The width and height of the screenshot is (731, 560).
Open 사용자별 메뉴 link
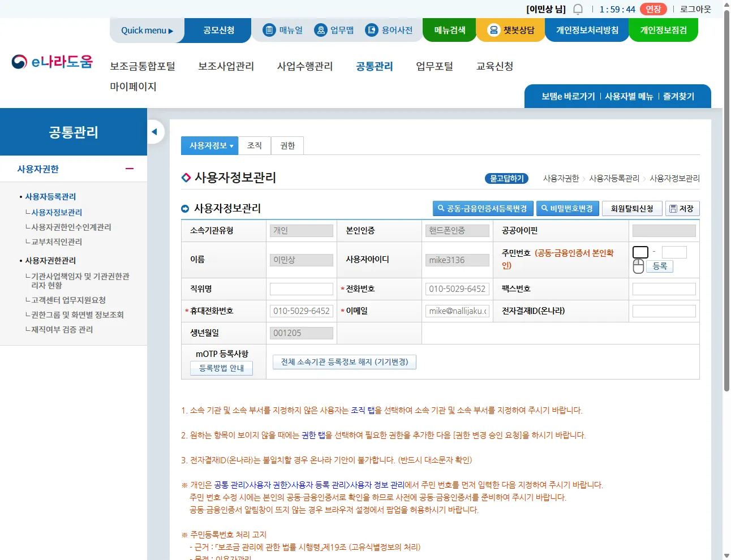pos(629,96)
